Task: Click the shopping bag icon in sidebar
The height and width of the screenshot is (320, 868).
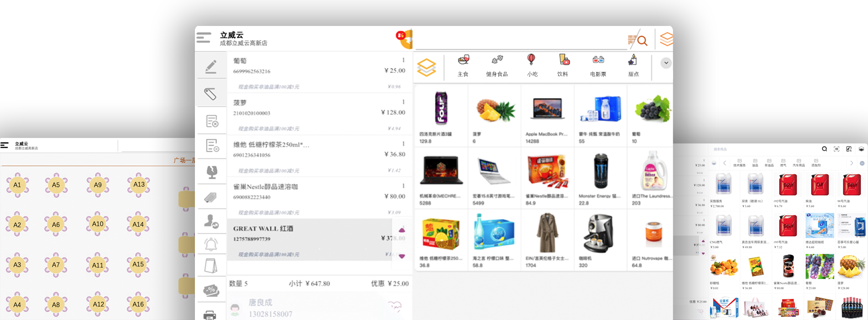Action: (211, 266)
